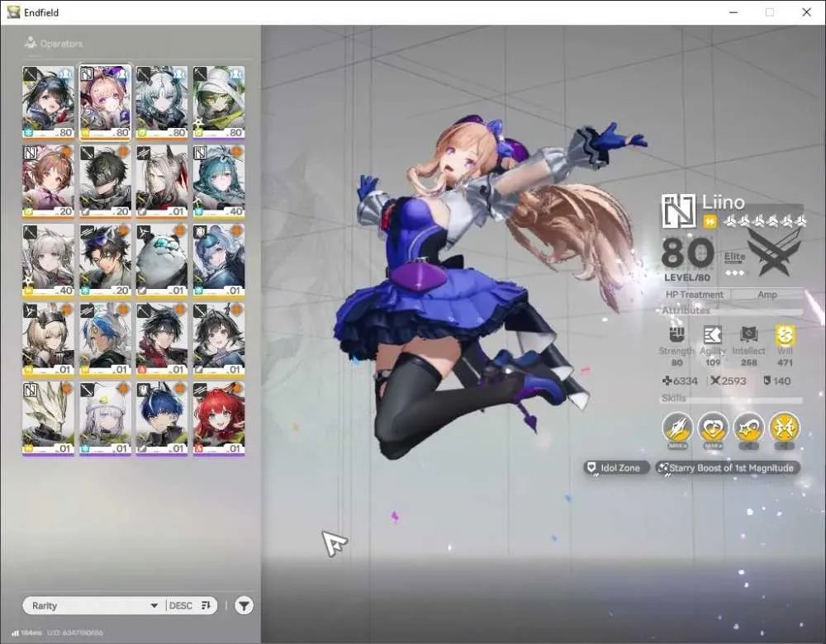Image resolution: width=826 pixels, height=644 pixels.
Task: Toggle the DESC sort order
Action: [190, 605]
